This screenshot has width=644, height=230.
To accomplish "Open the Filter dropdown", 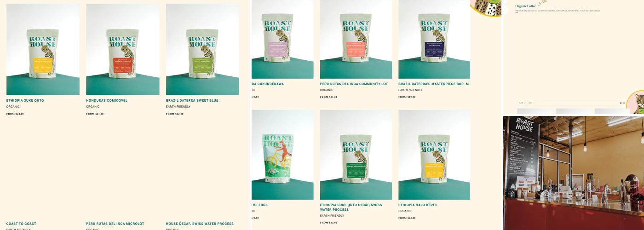I will [x=521, y=103].
